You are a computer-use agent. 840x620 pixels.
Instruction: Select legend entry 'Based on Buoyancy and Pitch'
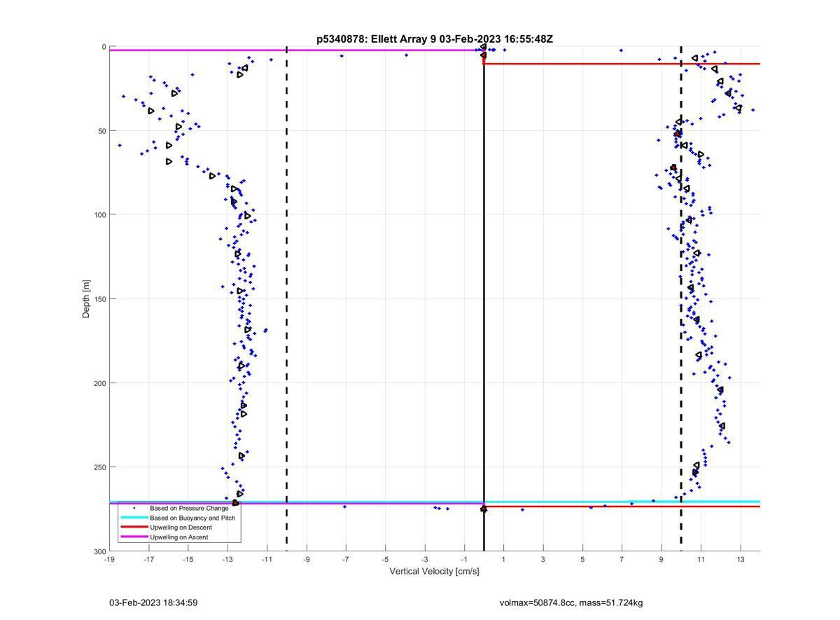point(192,518)
